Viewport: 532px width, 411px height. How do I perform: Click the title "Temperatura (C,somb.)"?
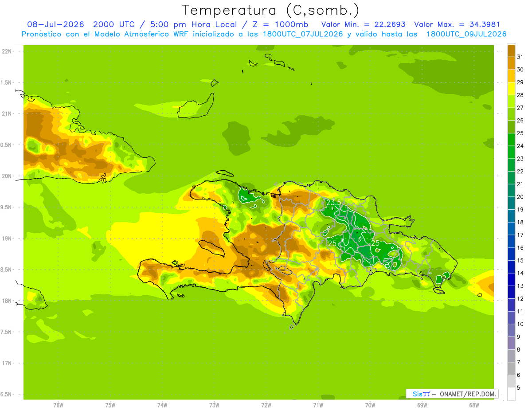(x=271, y=10)
